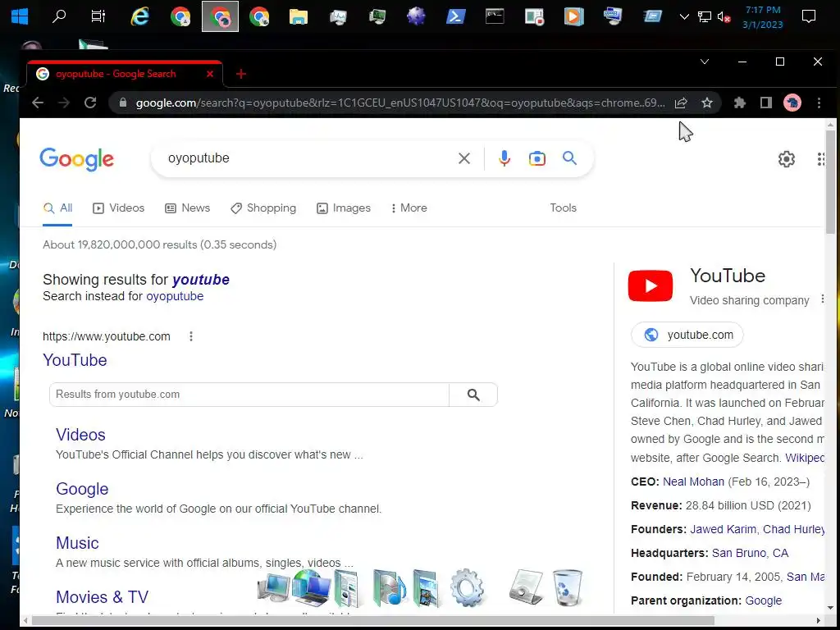Open the Chrome three-dot menu

[x=819, y=103]
